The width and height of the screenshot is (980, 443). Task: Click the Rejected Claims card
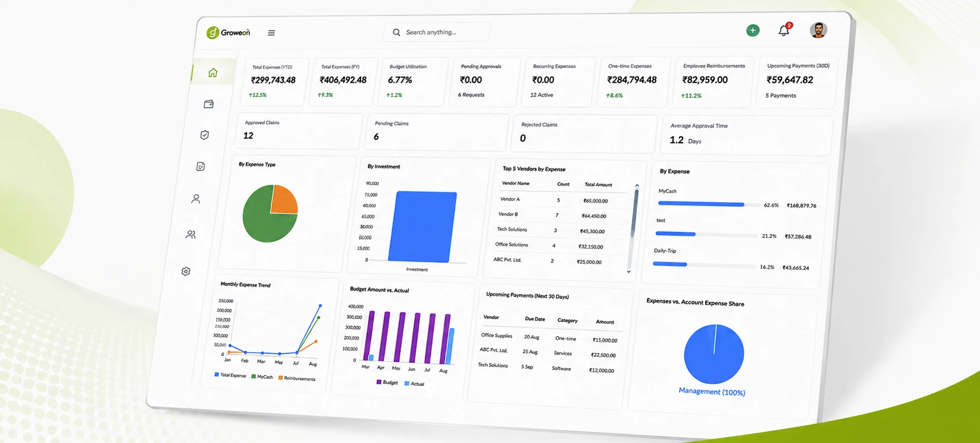click(584, 134)
